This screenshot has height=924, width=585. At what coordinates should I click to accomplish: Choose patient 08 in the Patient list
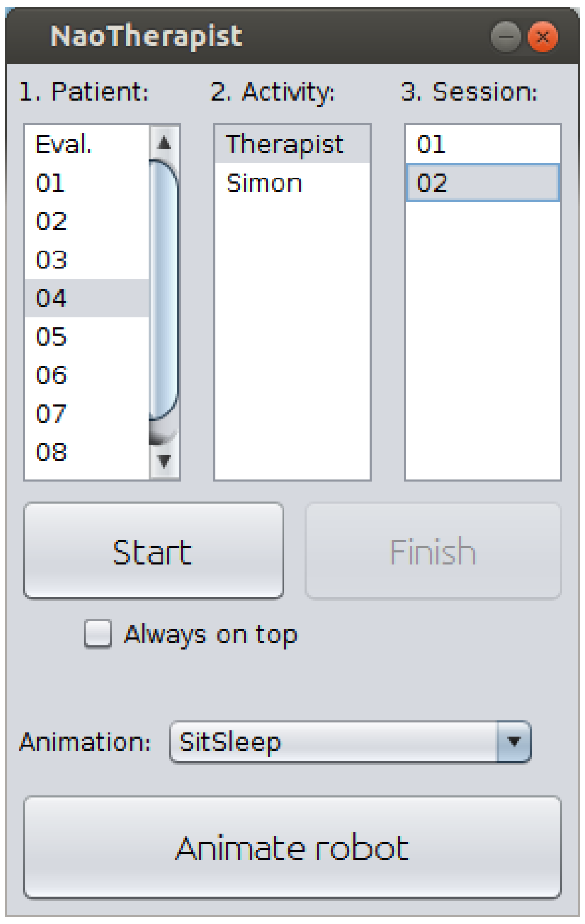tap(87, 452)
